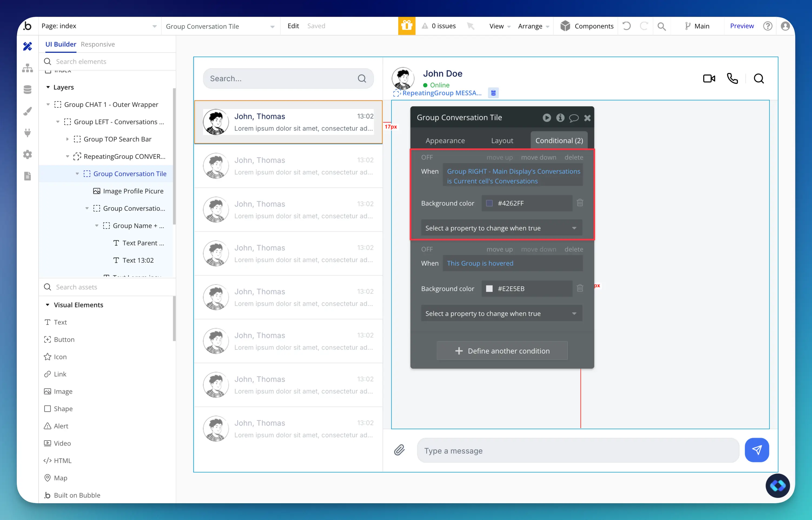The width and height of the screenshot is (812, 520).
Task: Click the chat header search icon
Action: (x=759, y=79)
